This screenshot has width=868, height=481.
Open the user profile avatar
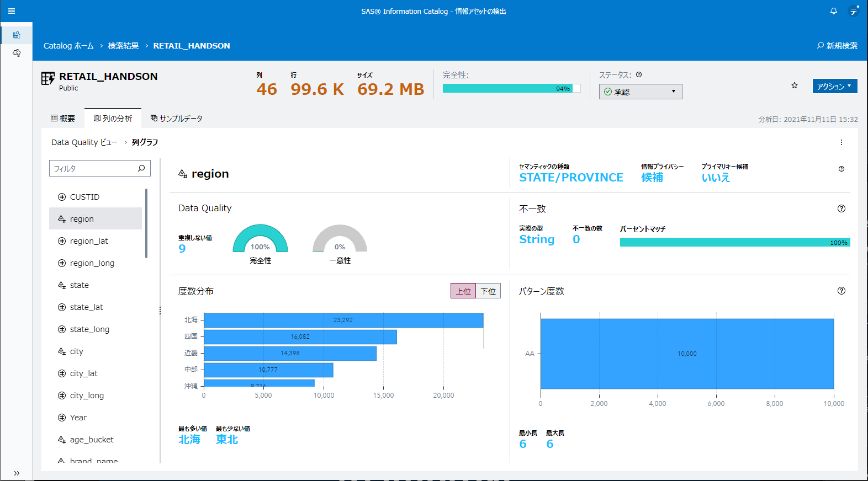tap(854, 11)
